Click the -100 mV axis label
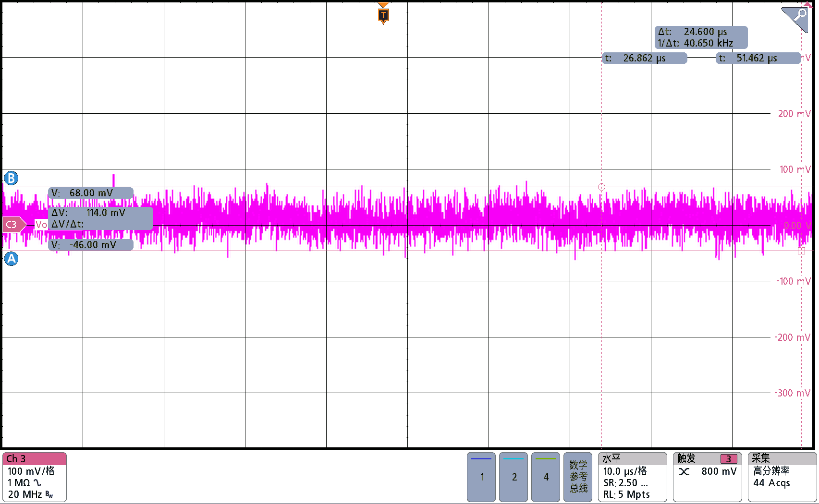819x504 pixels. [794, 281]
